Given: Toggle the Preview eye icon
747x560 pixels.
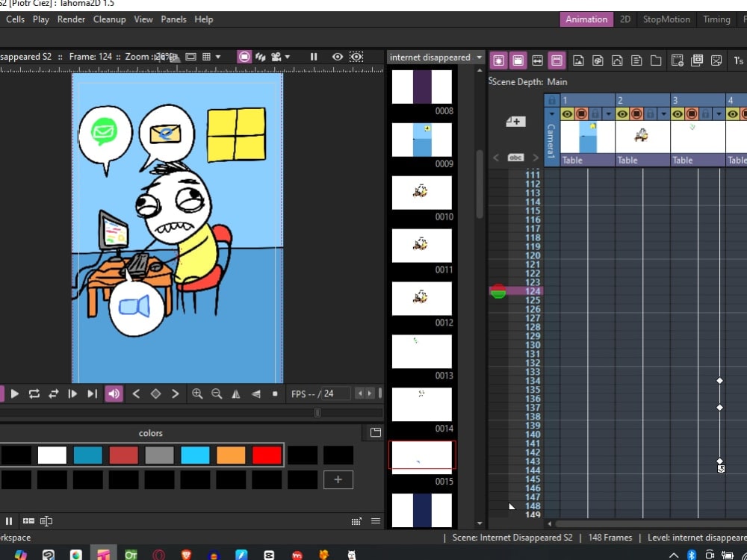Looking at the screenshot, I should [x=338, y=57].
